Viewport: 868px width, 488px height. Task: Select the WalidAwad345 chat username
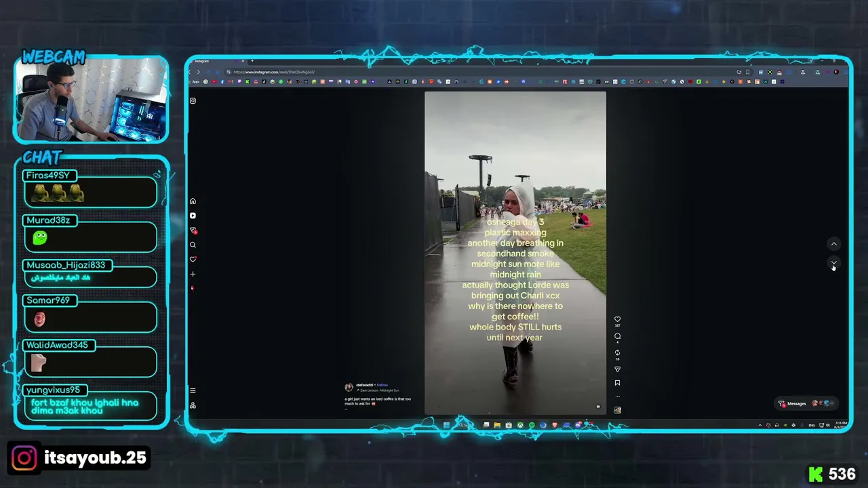tap(57, 345)
